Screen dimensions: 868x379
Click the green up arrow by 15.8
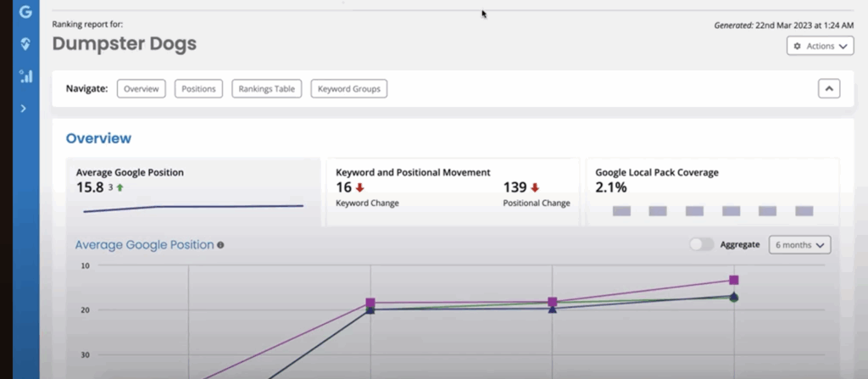pos(120,187)
